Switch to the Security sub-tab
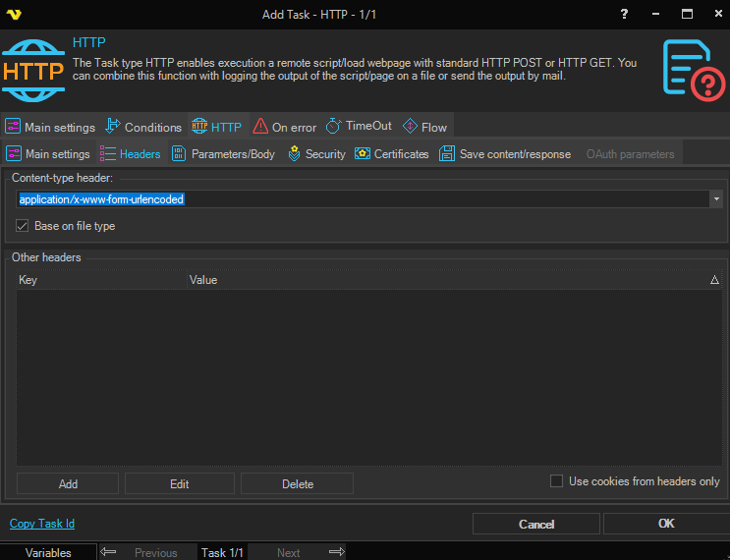The height and width of the screenshot is (560, 730). [316, 153]
